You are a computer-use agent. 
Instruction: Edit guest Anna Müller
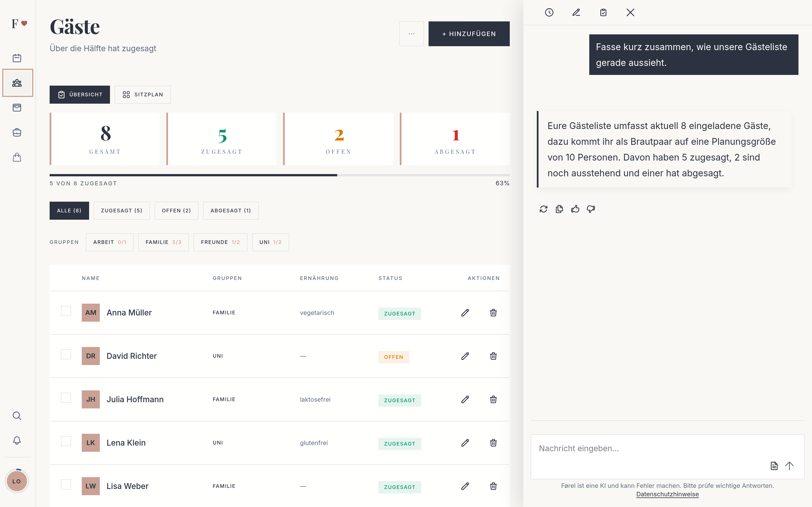pyautogui.click(x=465, y=313)
